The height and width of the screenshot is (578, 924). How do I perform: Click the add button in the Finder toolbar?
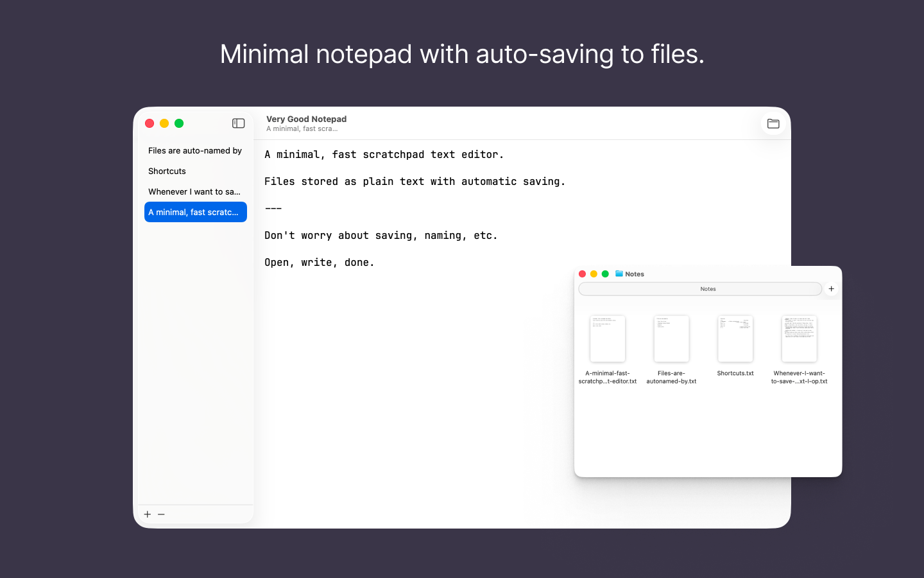(x=831, y=288)
